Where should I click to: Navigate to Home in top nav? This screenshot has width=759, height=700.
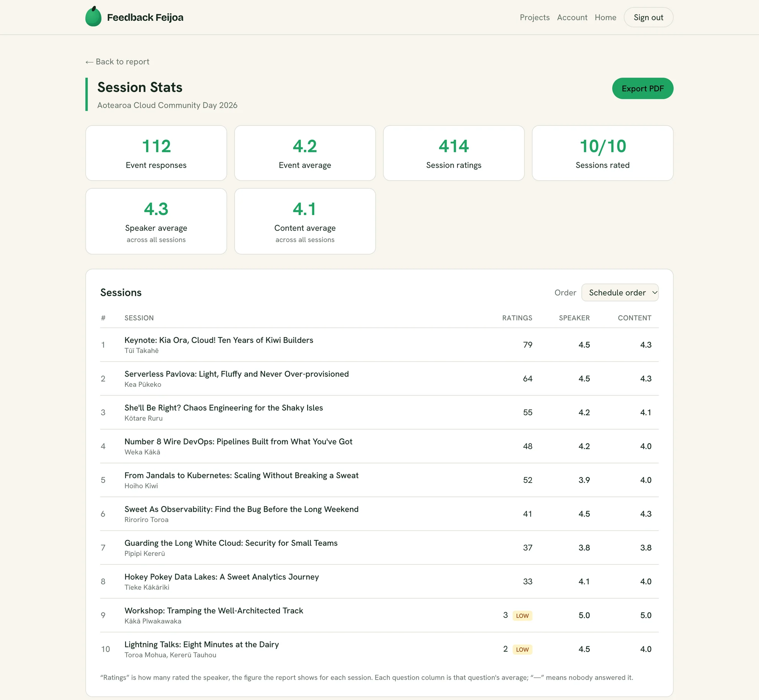605,17
